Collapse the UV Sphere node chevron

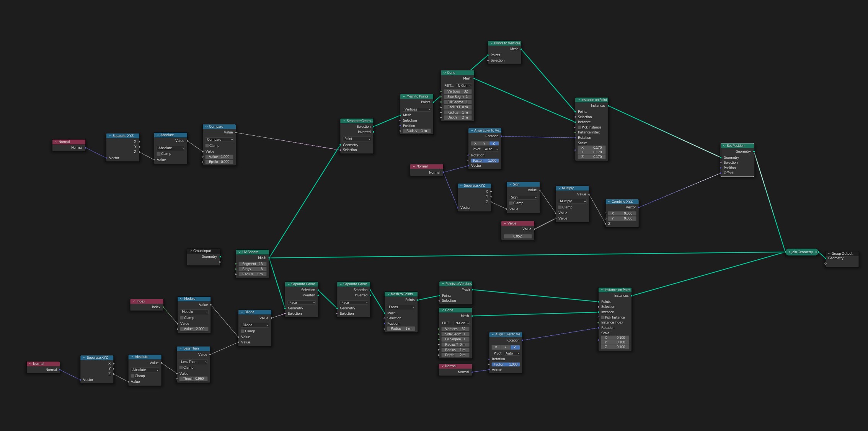point(239,252)
